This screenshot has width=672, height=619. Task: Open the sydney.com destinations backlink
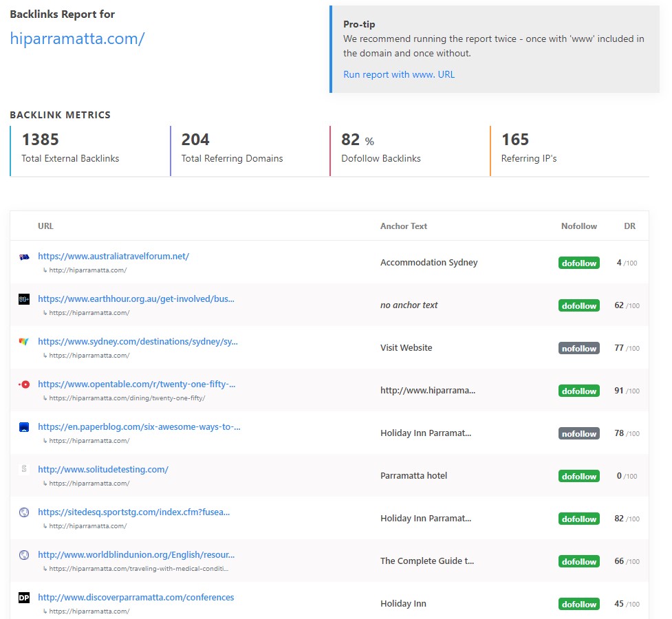pos(138,341)
